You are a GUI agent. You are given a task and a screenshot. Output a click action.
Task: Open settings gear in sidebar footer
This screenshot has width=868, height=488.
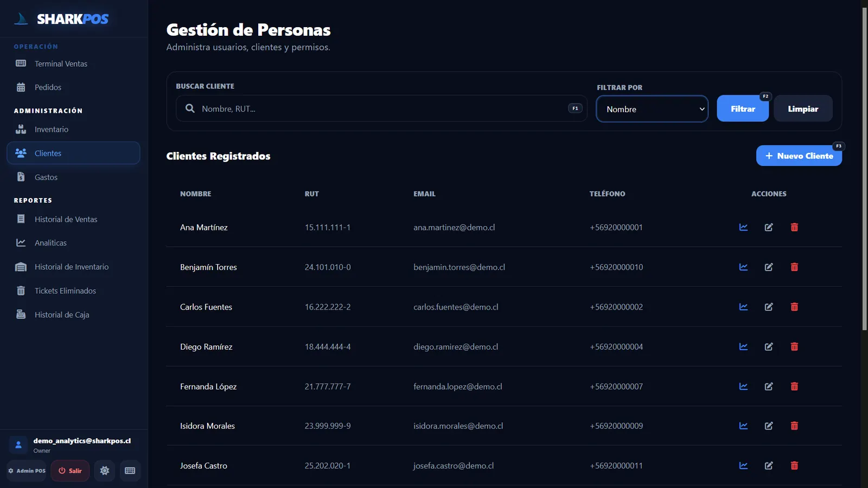(x=105, y=471)
